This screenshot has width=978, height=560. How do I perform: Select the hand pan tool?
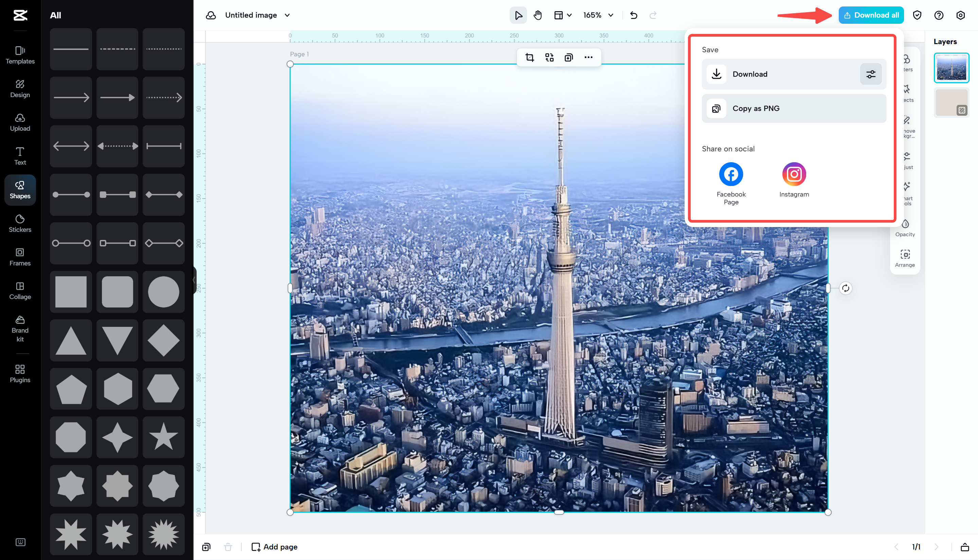click(x=538, y=15)
